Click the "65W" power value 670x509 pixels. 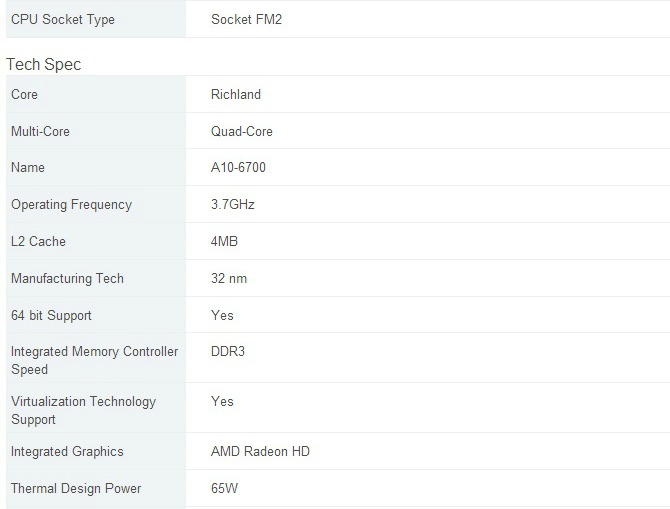point(225,489)
